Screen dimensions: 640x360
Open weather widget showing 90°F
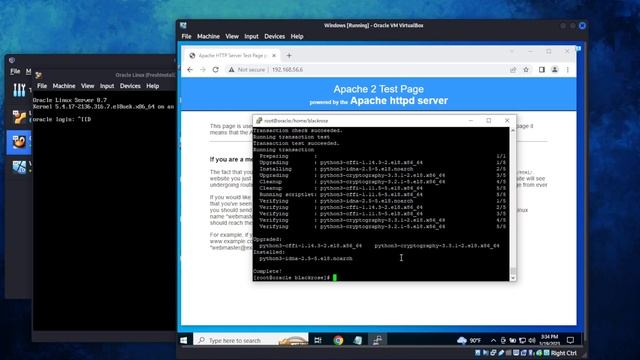[469, 340]
